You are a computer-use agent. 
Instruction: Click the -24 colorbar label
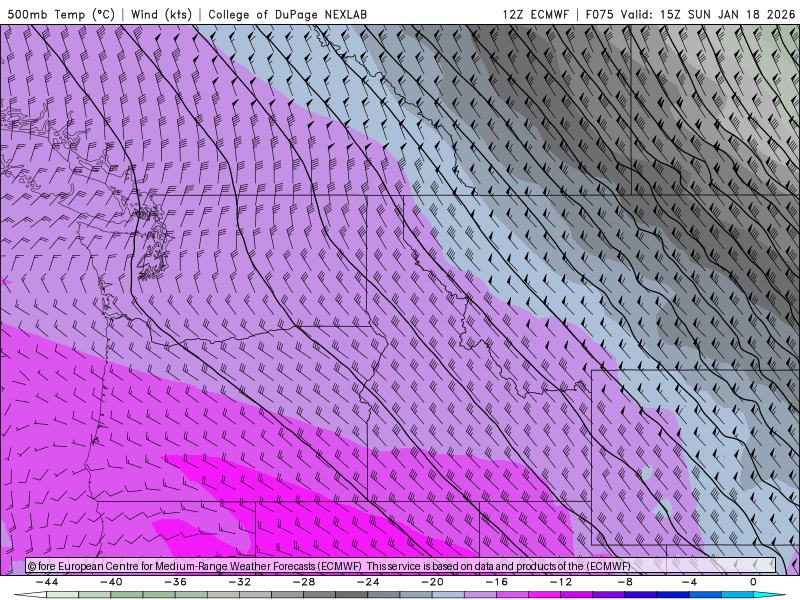tap(368, 582)
